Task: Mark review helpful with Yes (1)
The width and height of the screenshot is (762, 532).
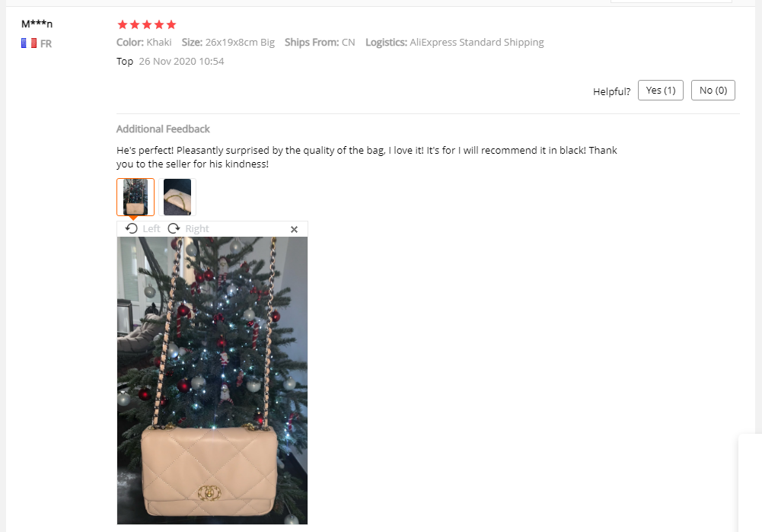Action: coord(661,91)
